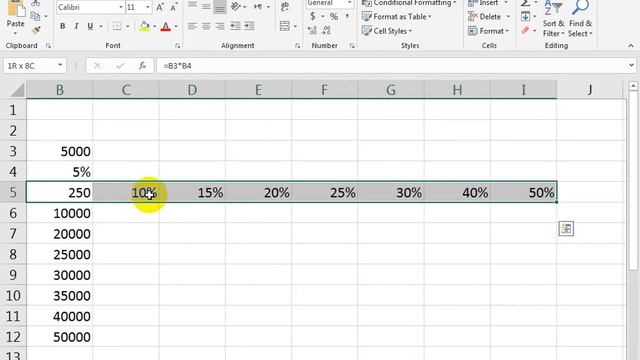Open the Font Color dropdown arrow
Image resolution: width=640 pixels, height=360 pixels.
pos(176,27)
